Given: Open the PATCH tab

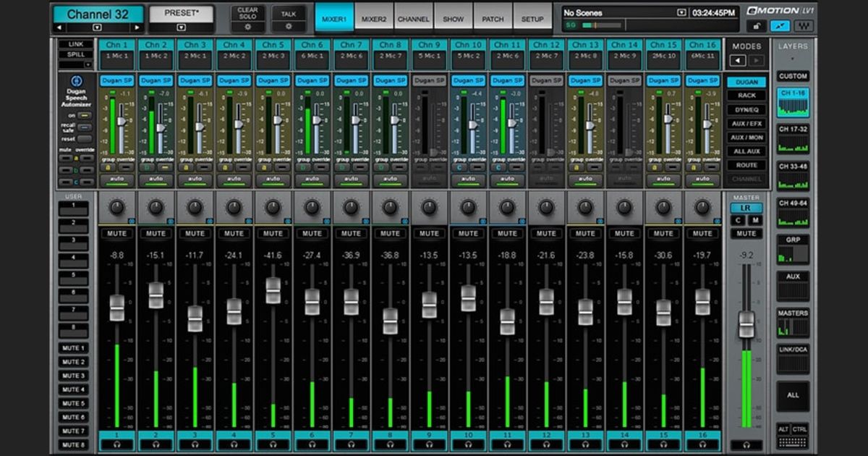Looking at the screenshot, I should pos(493,19).
